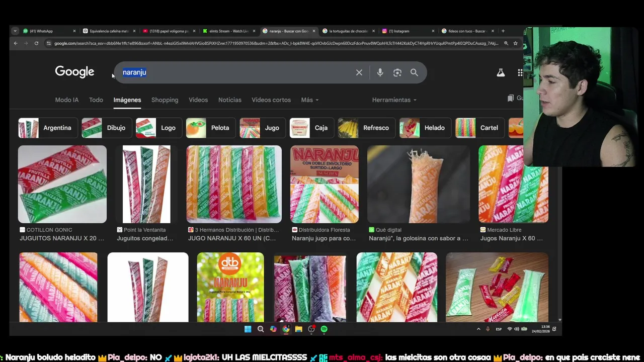Switch to Shopping results
Screen dimensions: 644x362
[165, 100]
